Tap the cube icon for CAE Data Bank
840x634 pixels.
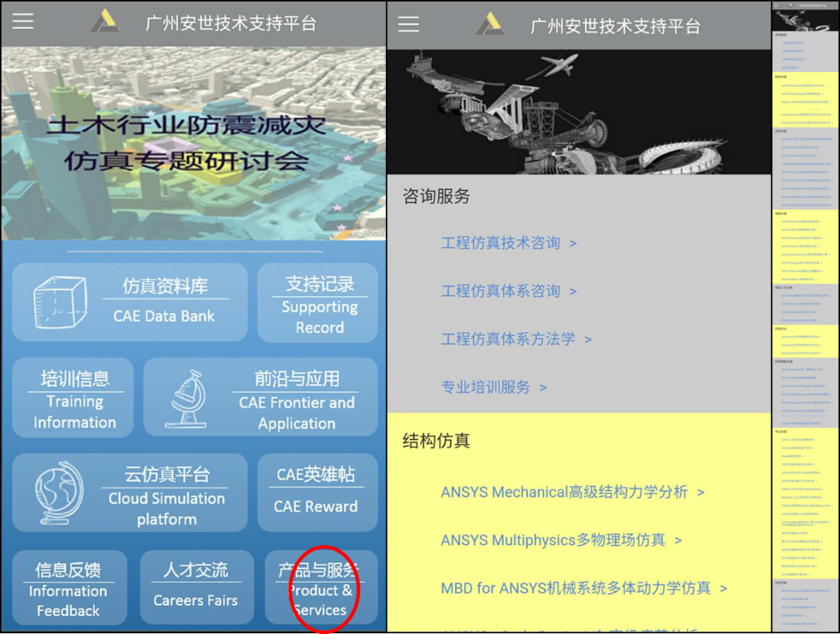pyautogui.click(x=61, y=302)
